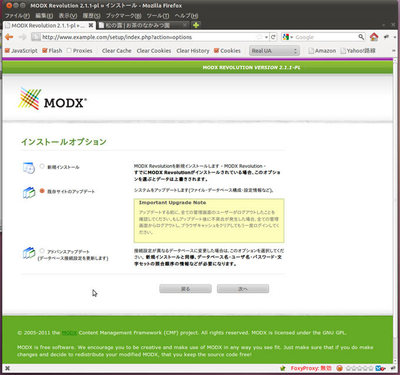Viewport: 400px width, 375px height.
Task: Click Clear Cache in the toolbar
Action: pos(117,51)
